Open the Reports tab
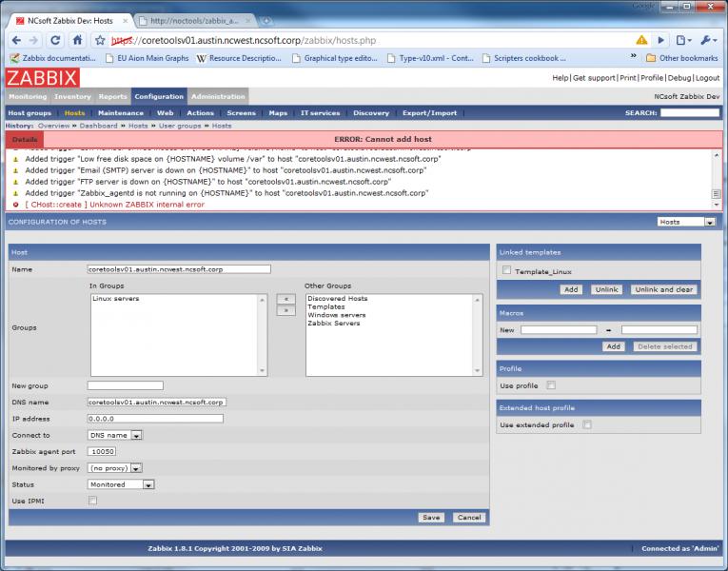The image size is (728, 571). tap(113, 96)
